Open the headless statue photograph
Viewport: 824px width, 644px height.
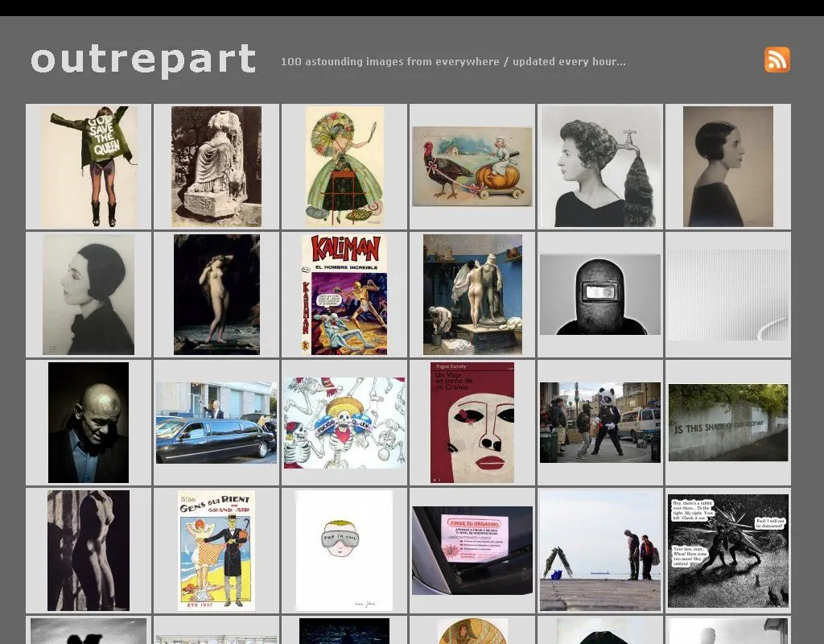tap(216, 165)
